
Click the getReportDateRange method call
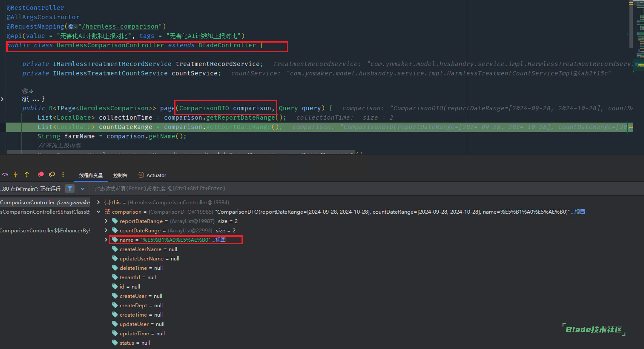coord(240,117)
